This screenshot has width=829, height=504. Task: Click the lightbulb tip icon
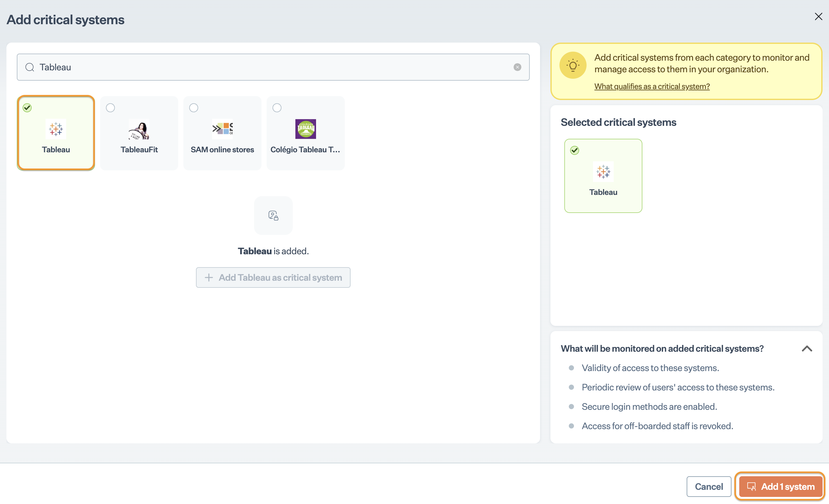[x=573, y=65]
